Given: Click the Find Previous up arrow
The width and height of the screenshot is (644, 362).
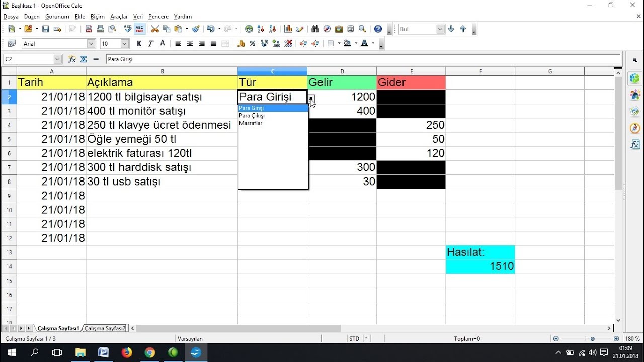Looking at the screenshot, I should pyautogui.click(x=463, y=29).
